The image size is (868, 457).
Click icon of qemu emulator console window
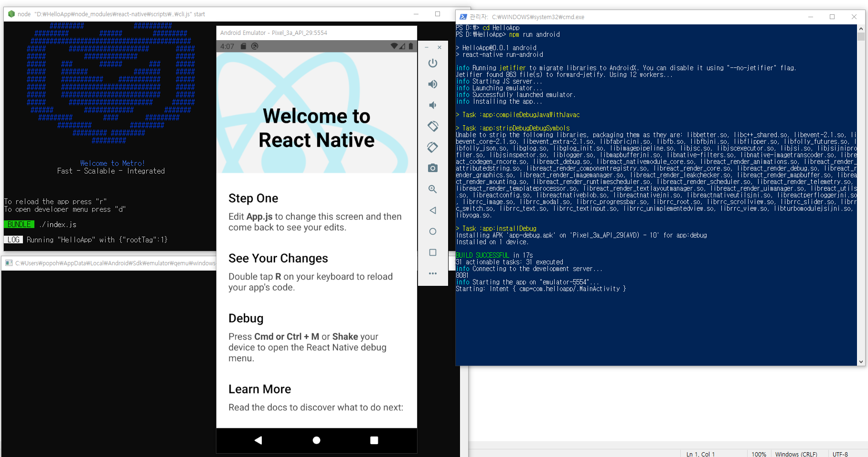pos(9,263)
